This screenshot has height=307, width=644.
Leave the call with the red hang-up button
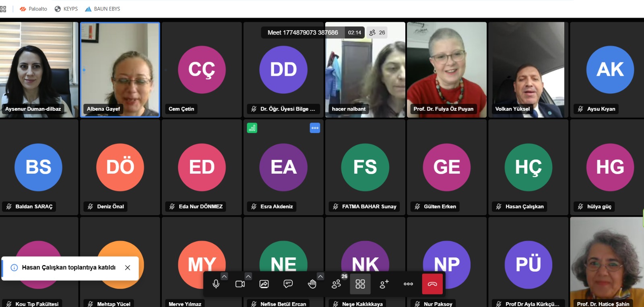pyautogui.click(x=432, y=284)
